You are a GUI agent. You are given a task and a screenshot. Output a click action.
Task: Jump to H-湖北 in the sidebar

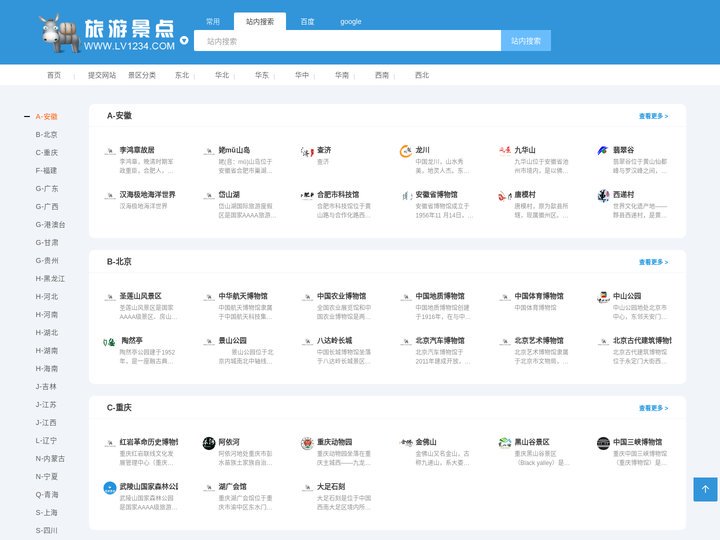46,332
